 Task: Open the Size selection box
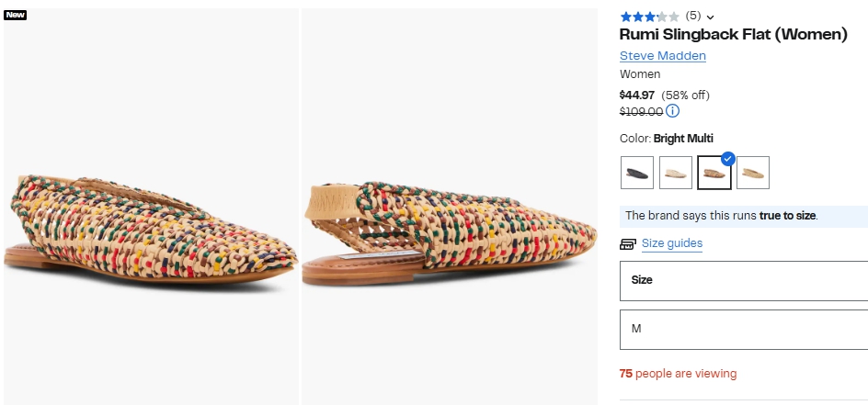[743, 280]
